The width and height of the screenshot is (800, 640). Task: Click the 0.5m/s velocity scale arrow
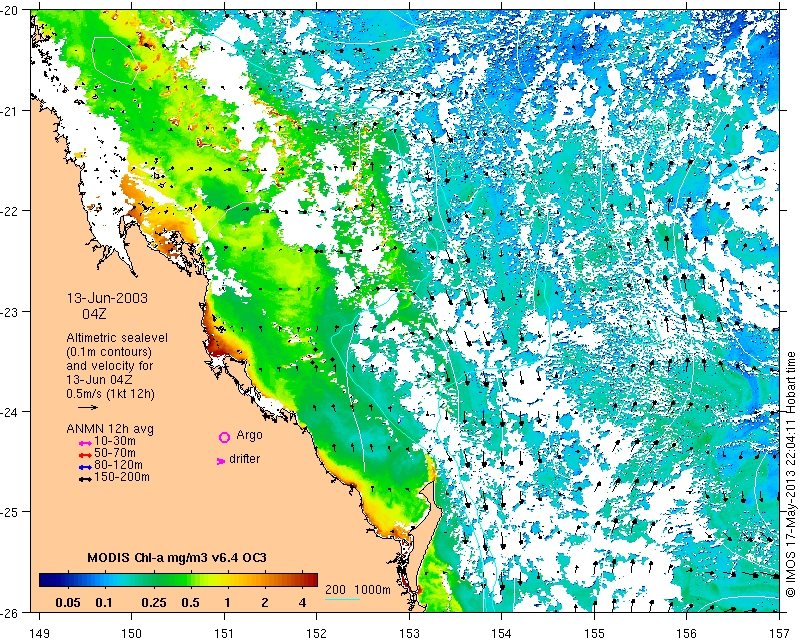pos(88,407)
